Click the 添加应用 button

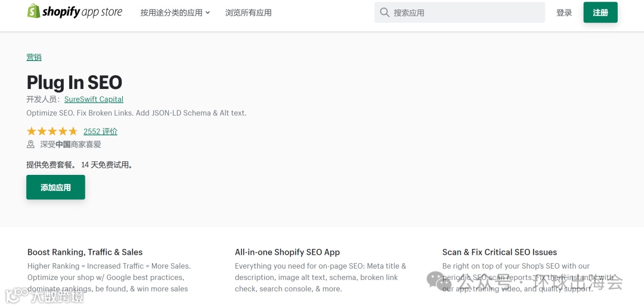(x=56, y=187)
